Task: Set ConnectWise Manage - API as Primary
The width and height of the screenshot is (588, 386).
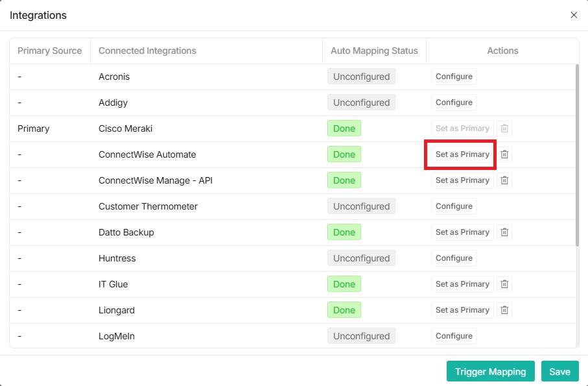Action: (462, 180)
